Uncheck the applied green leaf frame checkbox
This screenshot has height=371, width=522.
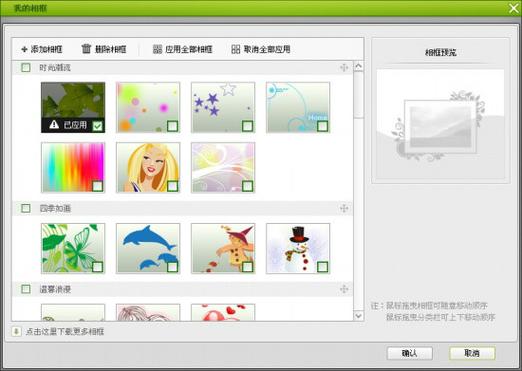tap(98, 126)
